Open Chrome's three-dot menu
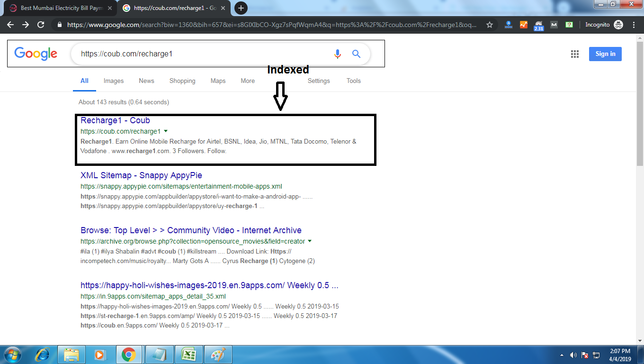The height and width of the screenshot is (364, 644). (x=634, y=25)
